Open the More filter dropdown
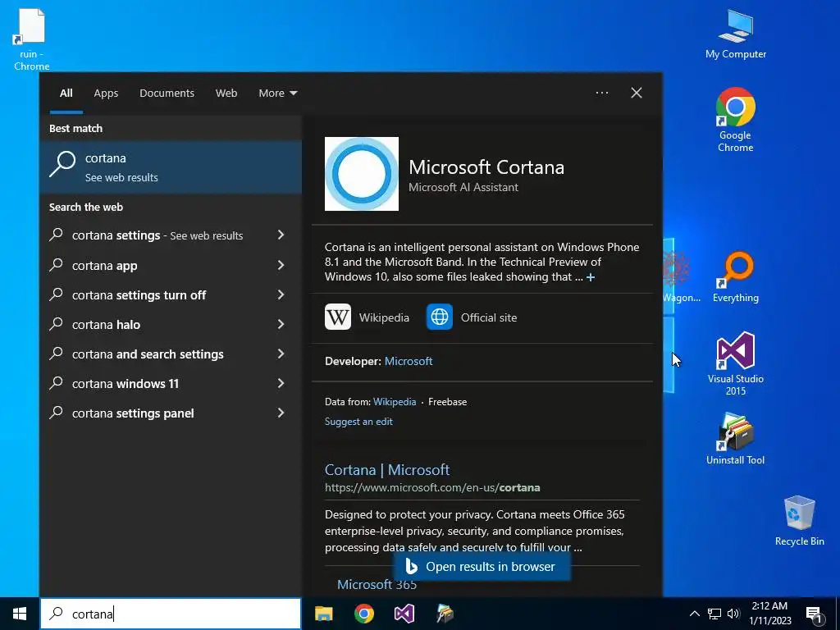The image size is (840, 630). point(277,93)
